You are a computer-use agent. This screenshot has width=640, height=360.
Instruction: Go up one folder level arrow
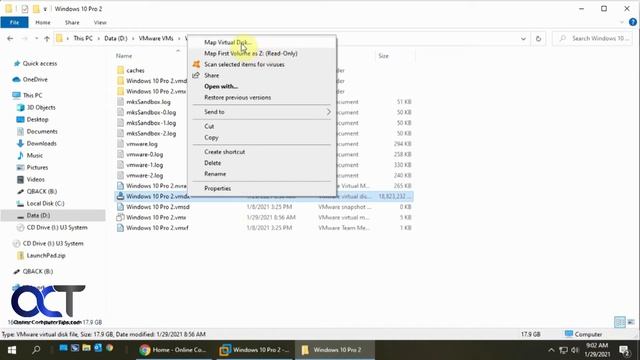(x=47, y=38)
